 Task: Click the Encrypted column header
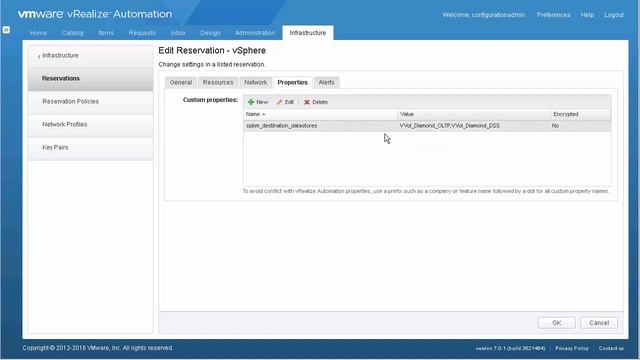tap(580, 114)
